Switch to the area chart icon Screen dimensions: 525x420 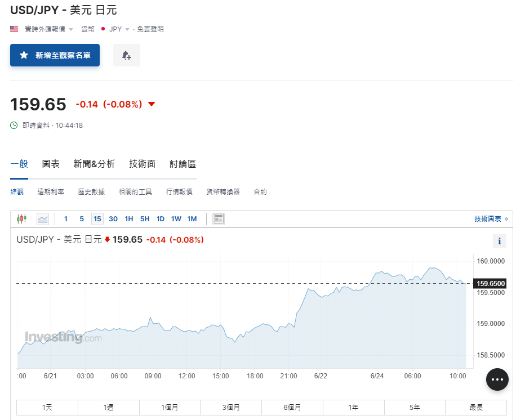43,218
